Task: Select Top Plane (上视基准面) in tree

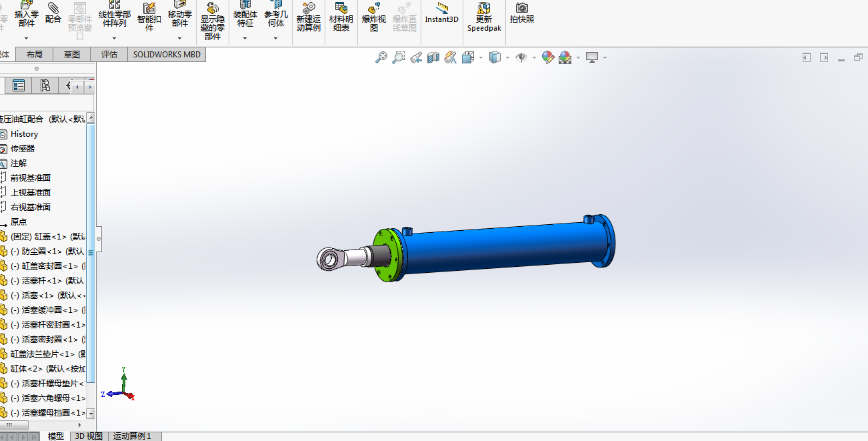Action: coord(26,193)
